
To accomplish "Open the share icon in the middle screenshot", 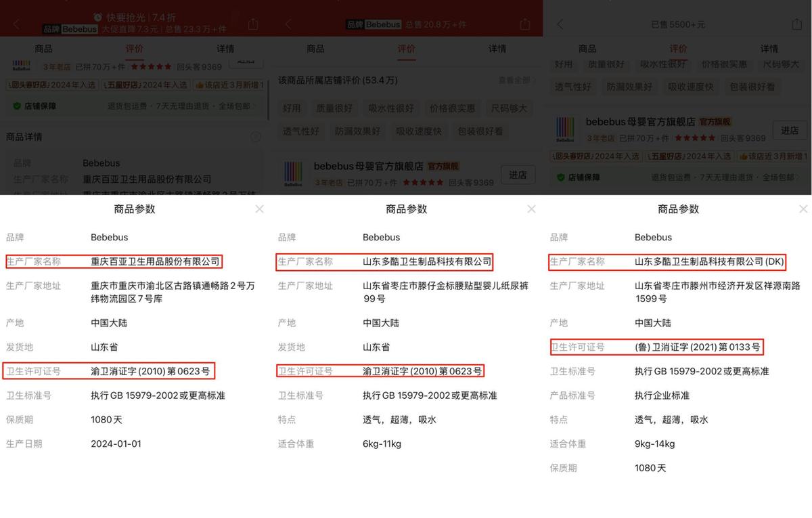I will (x=524, y=24).
